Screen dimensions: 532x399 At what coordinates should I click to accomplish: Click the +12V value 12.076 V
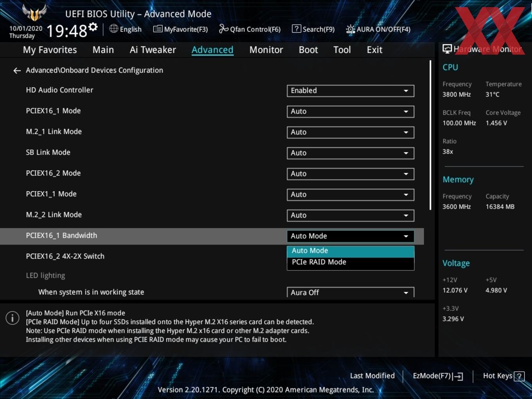point(455,290)
